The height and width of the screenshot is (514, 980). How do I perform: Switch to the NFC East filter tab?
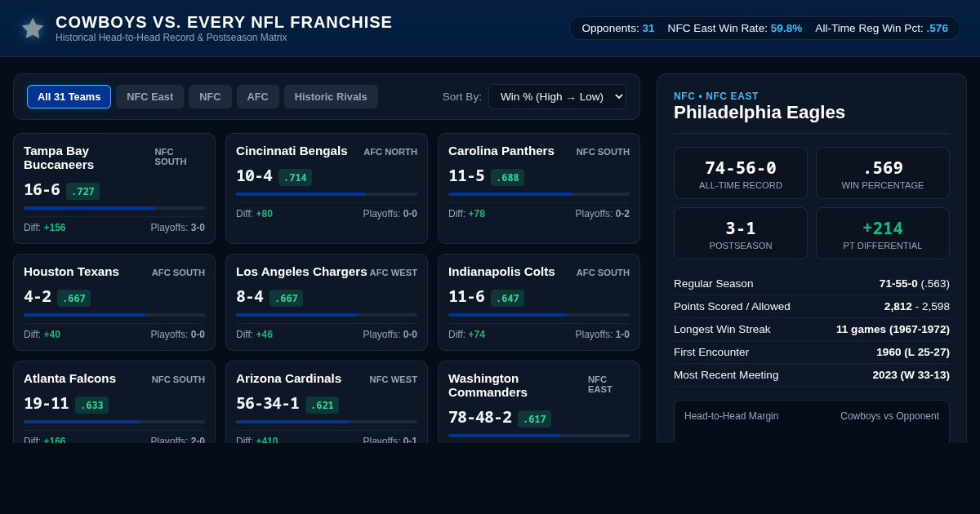[x=149, y=96]
